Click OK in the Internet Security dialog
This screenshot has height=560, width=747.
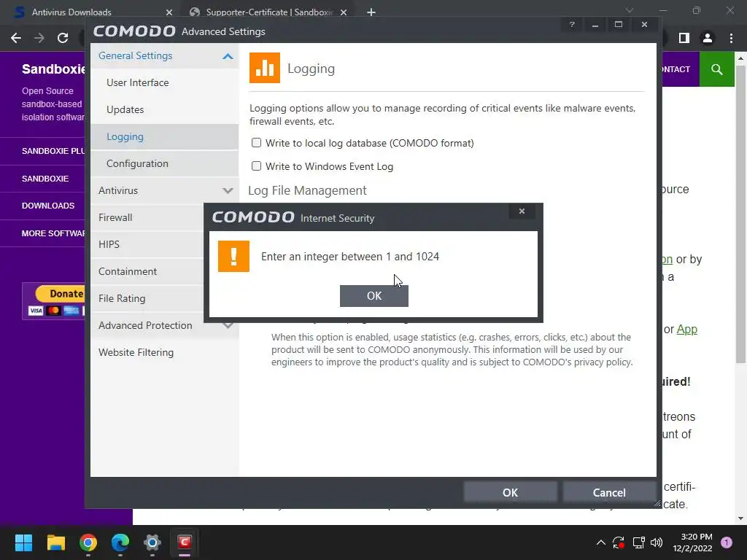[x=374, y=296]
